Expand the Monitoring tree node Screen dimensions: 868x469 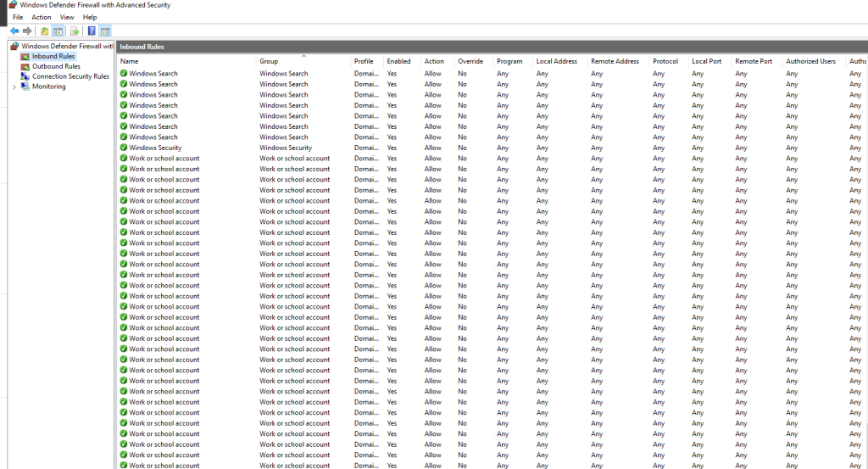14,87
